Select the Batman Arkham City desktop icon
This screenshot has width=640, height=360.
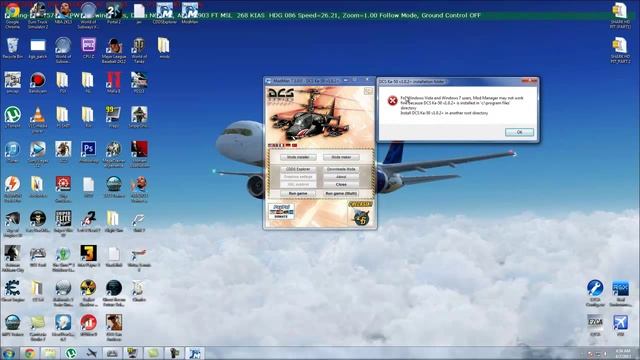point(12,259)
